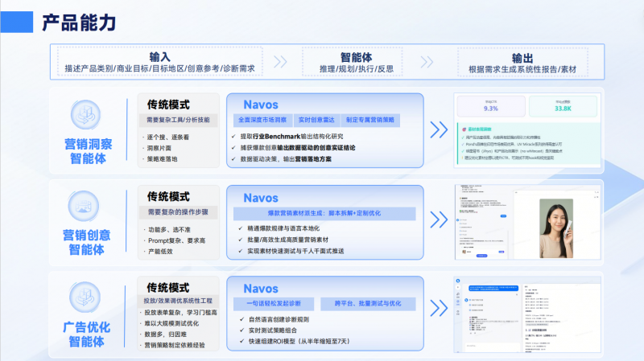Viewport: 644px width, 361px height.
Task: Select the 跨平台、批量测试与优化 tag
Action: pos(362,304)
